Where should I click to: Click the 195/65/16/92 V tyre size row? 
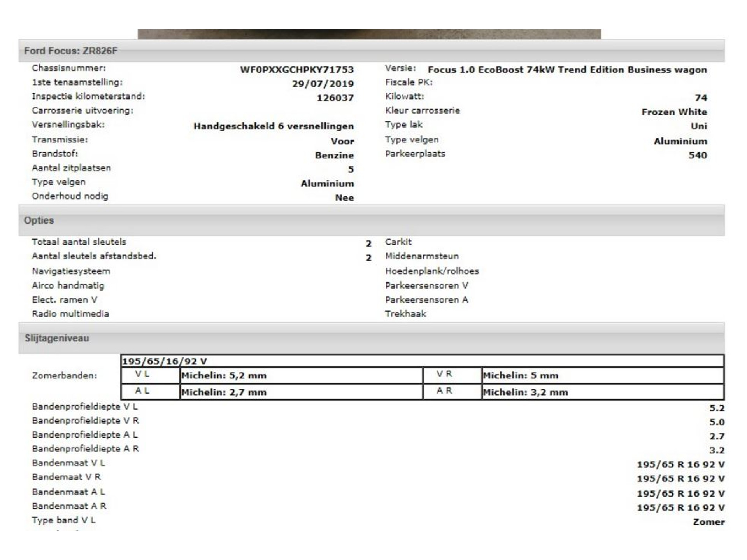coord(423,361)
